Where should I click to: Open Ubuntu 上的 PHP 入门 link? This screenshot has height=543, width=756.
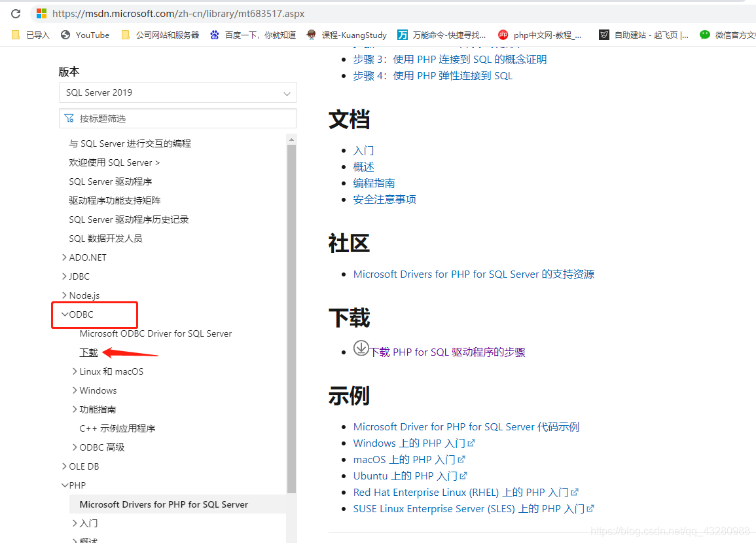click(405, 476)
